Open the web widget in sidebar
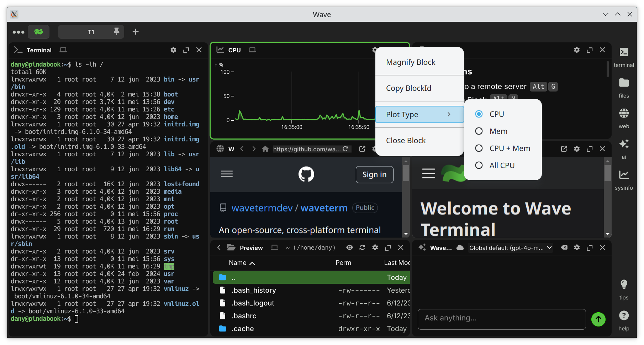The height and width of the screenshot is (345, 644). [624, 118]
